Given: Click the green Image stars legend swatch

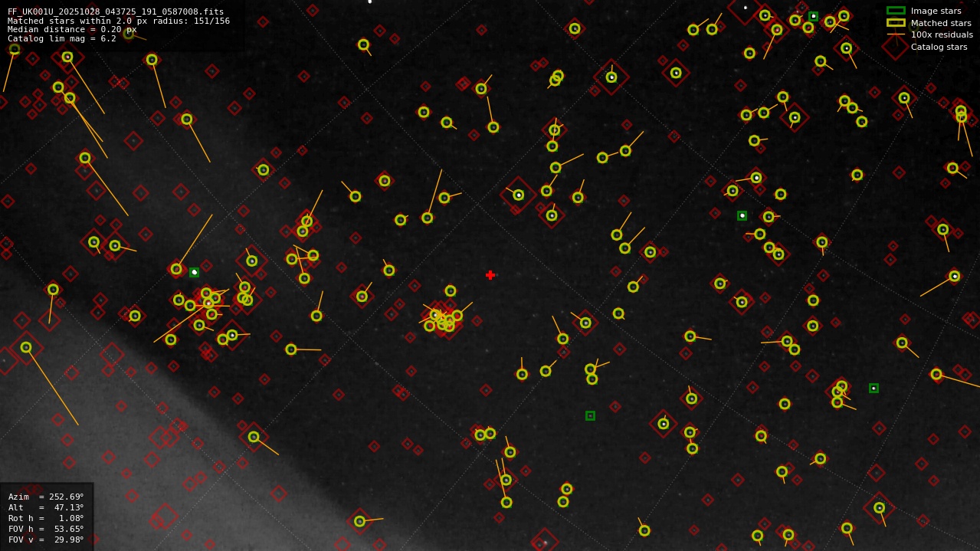Looking at the screenshot, I should (896, 11).
